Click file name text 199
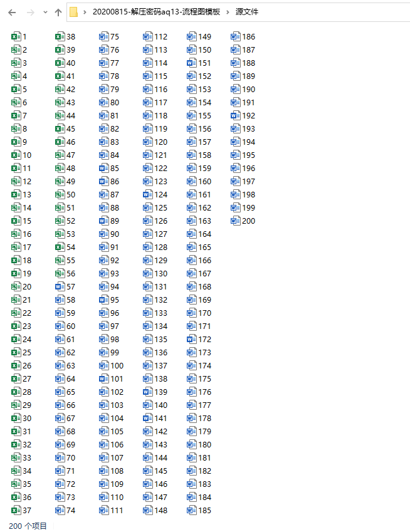The width and height of the screenshot is (410, 532). (249, 207)
